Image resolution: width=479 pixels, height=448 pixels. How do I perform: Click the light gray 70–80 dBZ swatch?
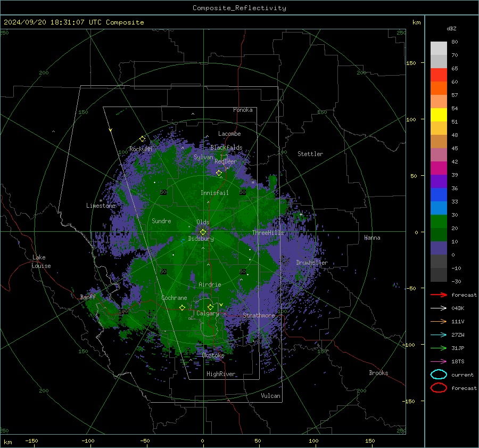(x=439, y=48)
